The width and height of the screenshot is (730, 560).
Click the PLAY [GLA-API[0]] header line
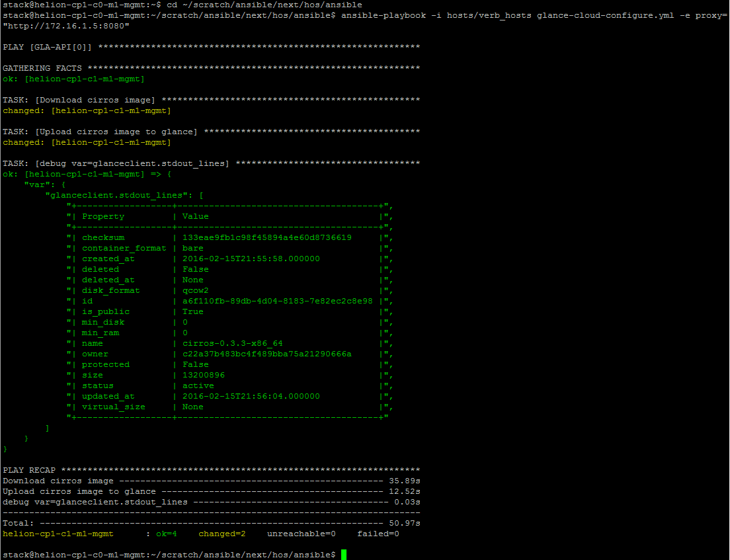click(x=48, y=47)
